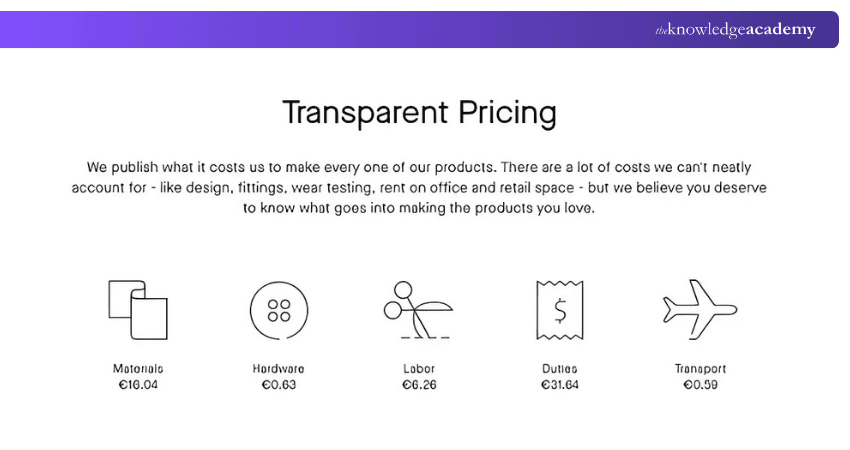This screenshot has height=450, width=850.
Task: Click the Materials fabric sheets icon
Action: click(138, 310)
